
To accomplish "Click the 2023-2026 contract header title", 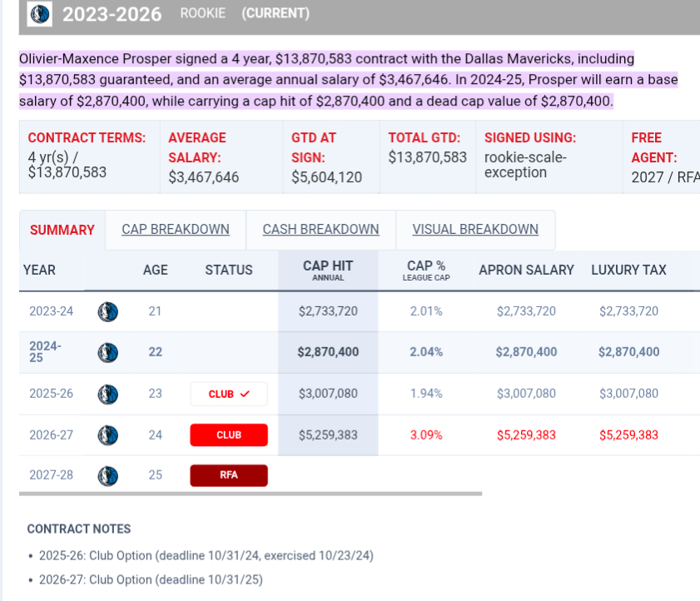I will (x=112, y=14).
